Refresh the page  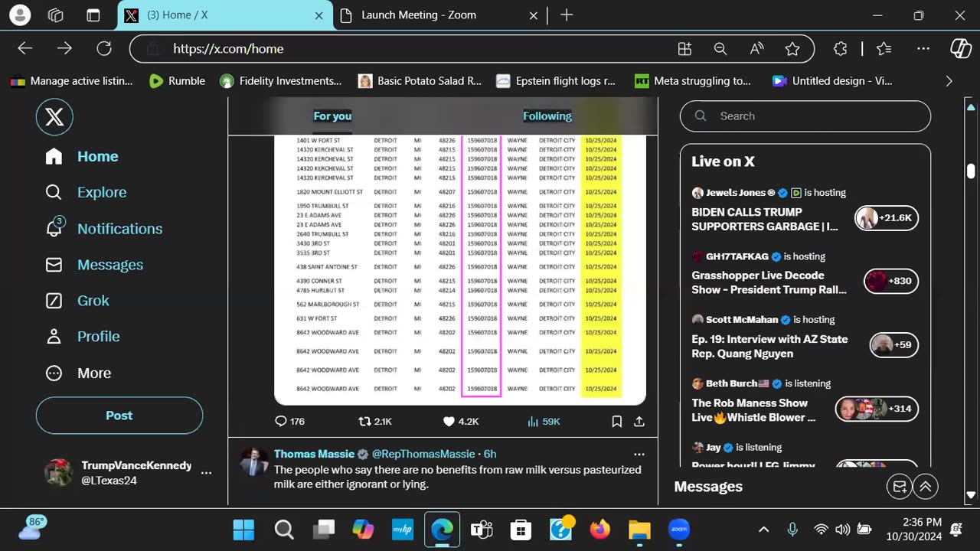pyautogui.click(x=104, y=49)
